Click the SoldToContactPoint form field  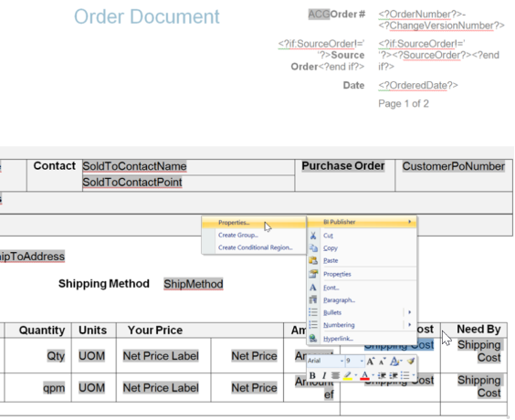tap(132, 183)
